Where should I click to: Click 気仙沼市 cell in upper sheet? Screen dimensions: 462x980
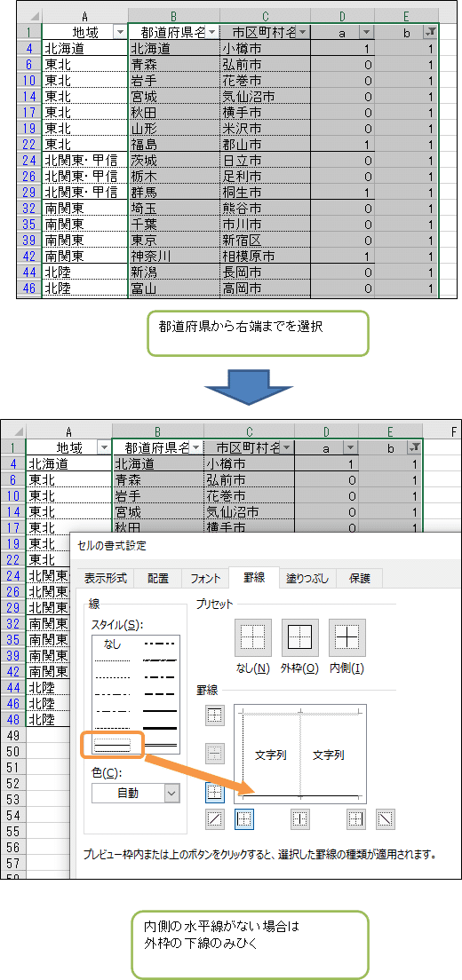coord(265,96)
